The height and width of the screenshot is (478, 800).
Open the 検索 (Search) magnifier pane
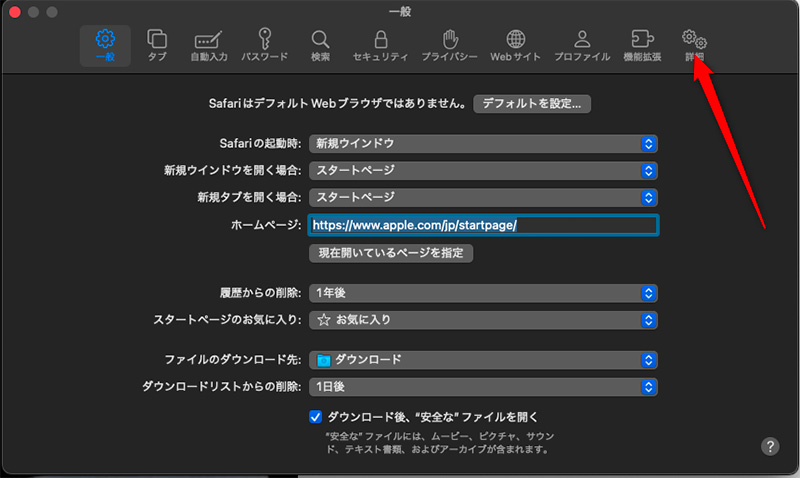[x=320, y=45]
